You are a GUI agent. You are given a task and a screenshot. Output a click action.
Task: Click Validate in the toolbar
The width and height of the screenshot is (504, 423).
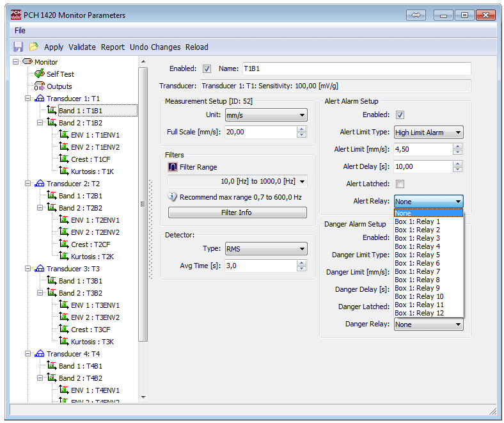point(82,47)
